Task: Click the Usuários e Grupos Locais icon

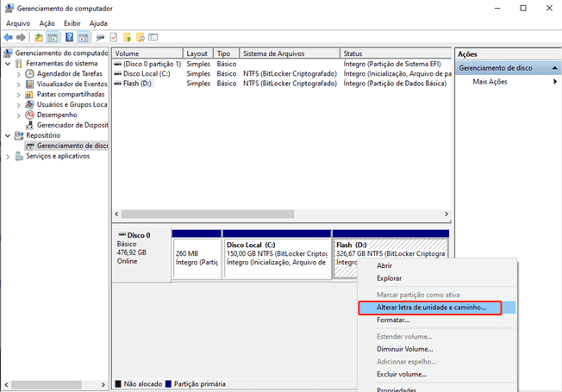Action: 30,104
